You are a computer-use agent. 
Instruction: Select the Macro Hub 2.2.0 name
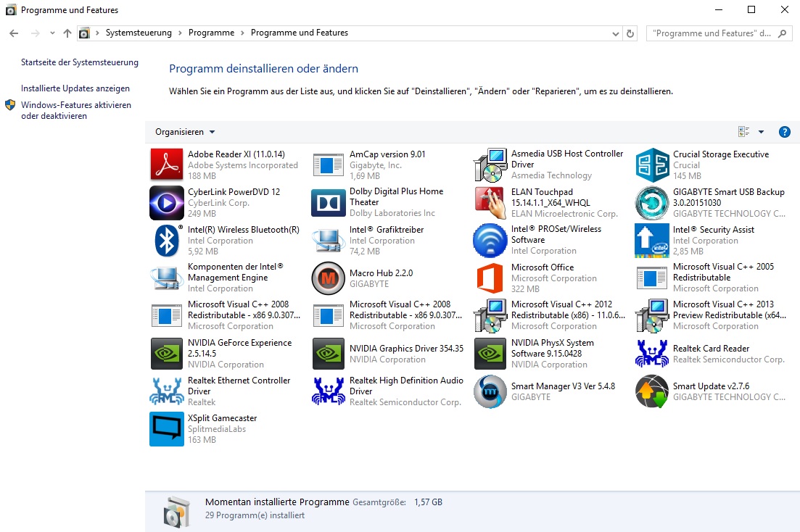[x=381, y=273]
